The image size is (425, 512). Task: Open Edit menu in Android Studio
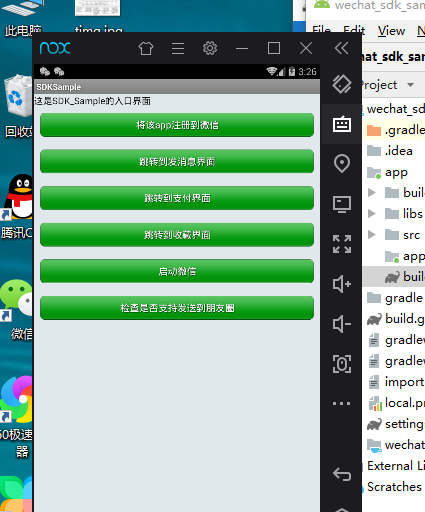[x=354, y=31]
